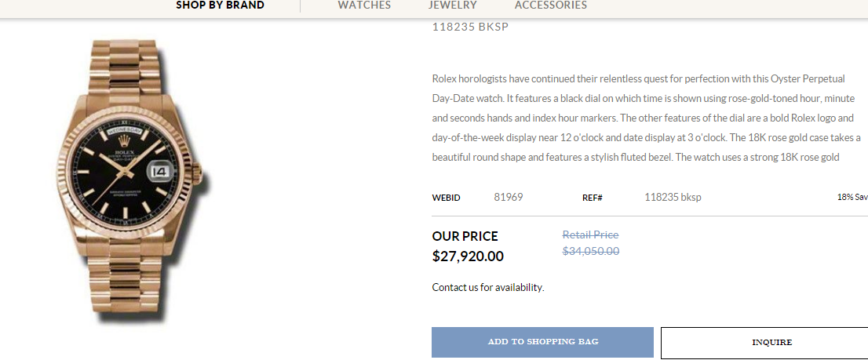Click the WEBID number 81969
This screenshot has width=868, height=360.
pos(509,197)
